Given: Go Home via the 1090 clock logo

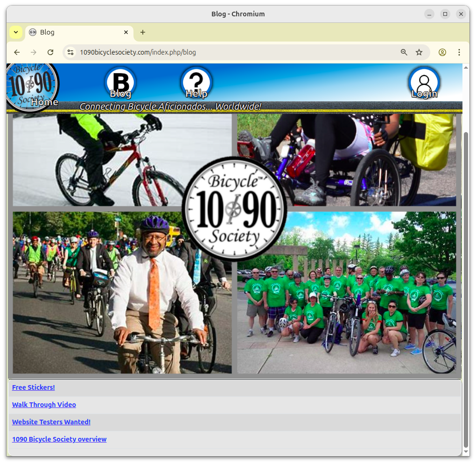Looking at the screenshot, I should (32, 83).
